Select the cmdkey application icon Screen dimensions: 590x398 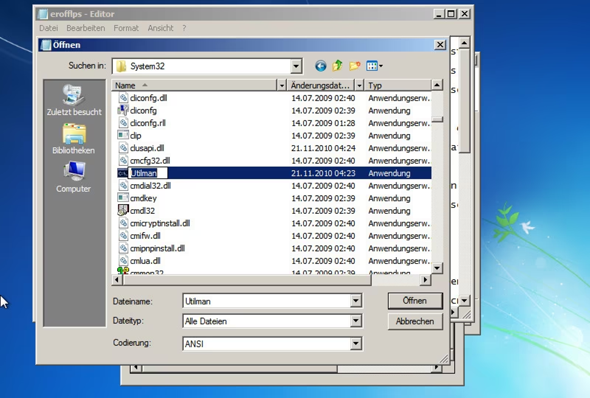click(x=123, y=198)
